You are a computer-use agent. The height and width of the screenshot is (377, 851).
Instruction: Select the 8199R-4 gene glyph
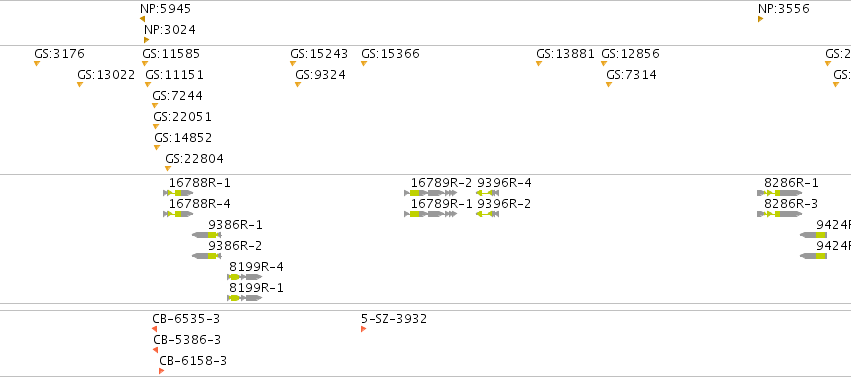pyautogui.click(x=245, y=277)
